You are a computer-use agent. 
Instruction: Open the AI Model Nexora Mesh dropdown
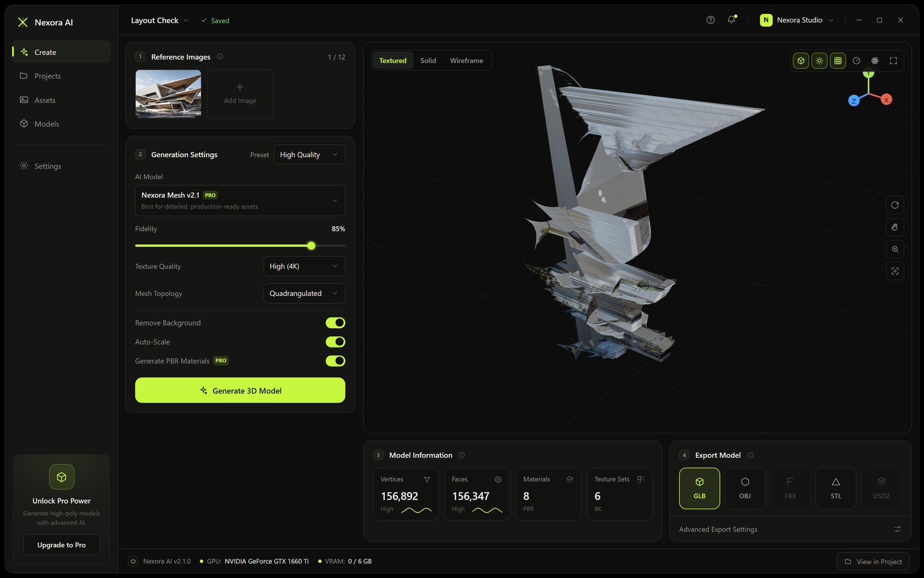(240, 201)
